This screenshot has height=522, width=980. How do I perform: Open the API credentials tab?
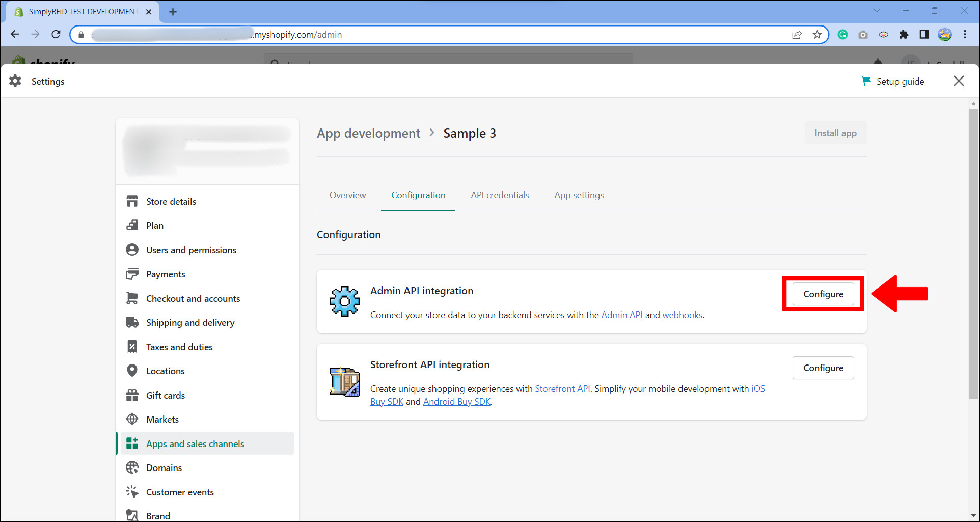[500, 195]
